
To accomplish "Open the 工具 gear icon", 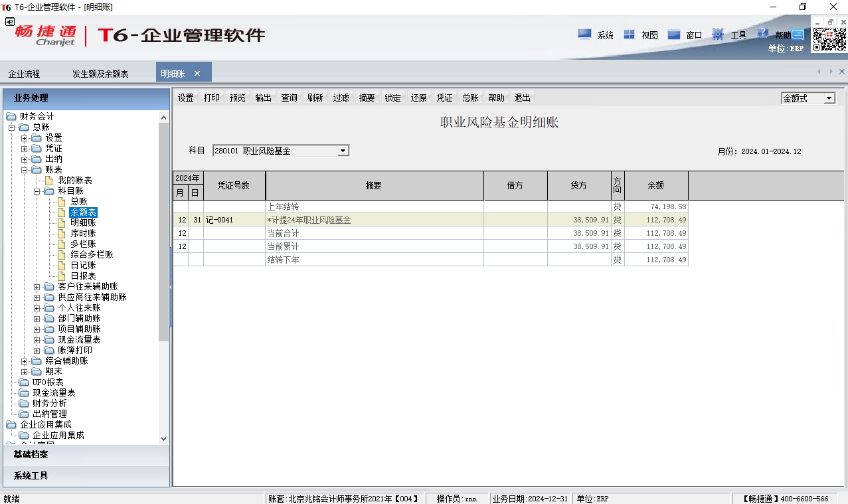I will pyautogui.click(x=718, y=34).
